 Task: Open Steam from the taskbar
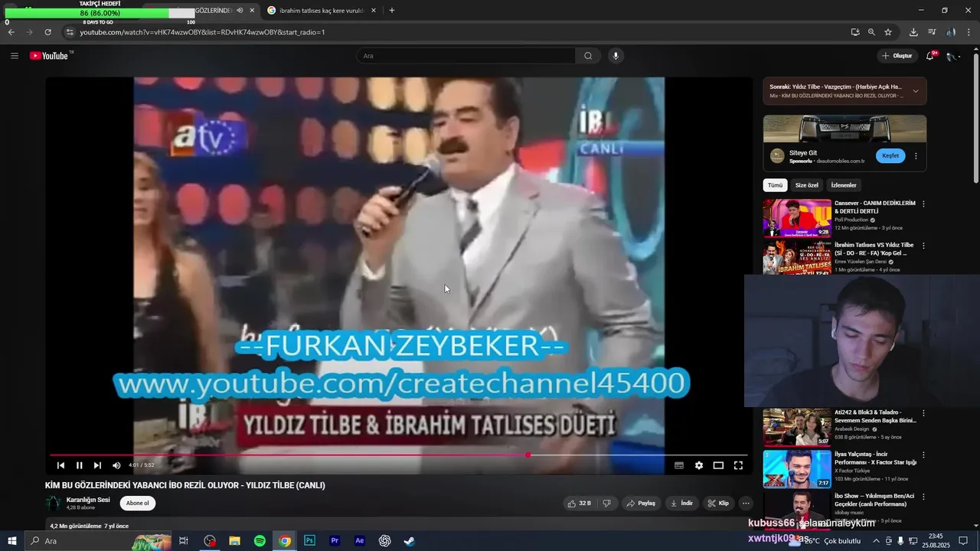(x=410, y=541)
